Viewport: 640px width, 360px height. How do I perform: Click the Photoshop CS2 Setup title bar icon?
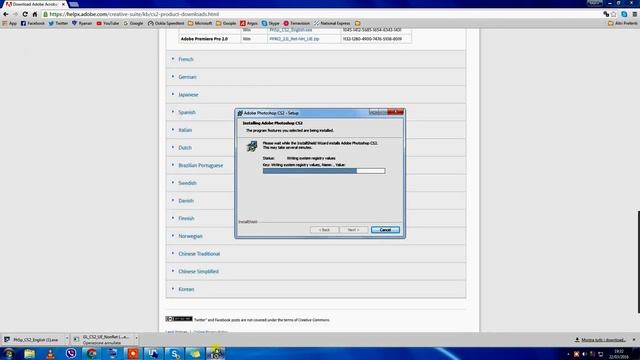pyautogui.click(x=240, y=113)
